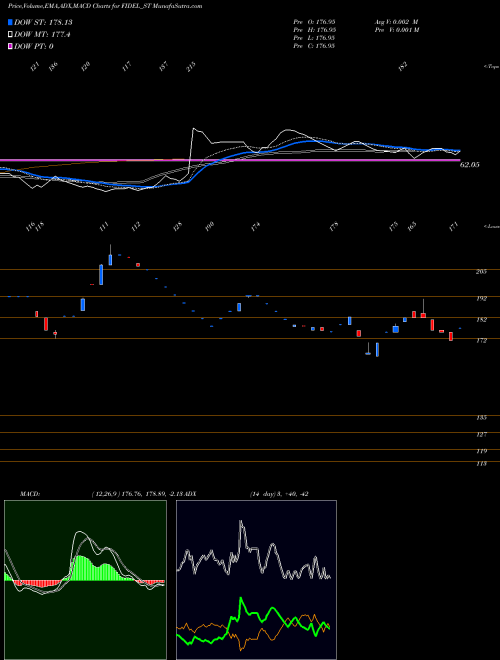
Task: Click the 165 low label above the candlesticks
Action: click(x=412, y=226)
